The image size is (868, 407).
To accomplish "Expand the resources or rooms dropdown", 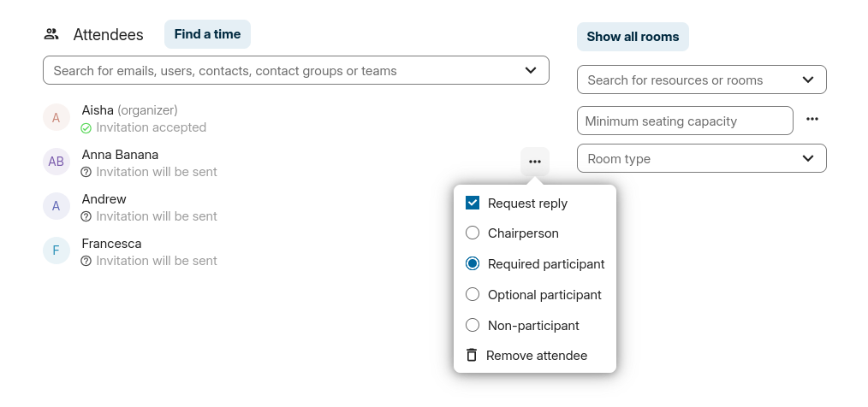I will (x=808, y=80).
